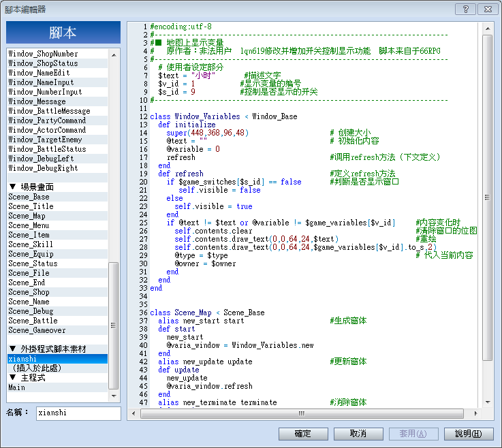This screenshot has width=502, height=448.
Task: Cancel with the 取消 button
Action: (358, 434)
